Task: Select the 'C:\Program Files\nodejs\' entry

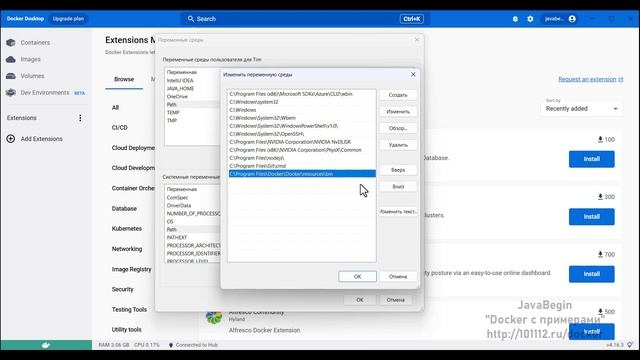Action: 302,158
